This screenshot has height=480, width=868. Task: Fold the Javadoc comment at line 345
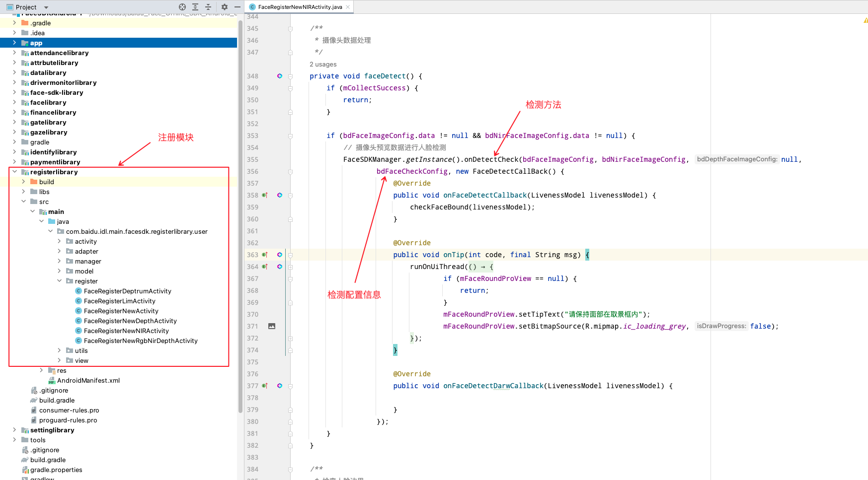[290, 29]
